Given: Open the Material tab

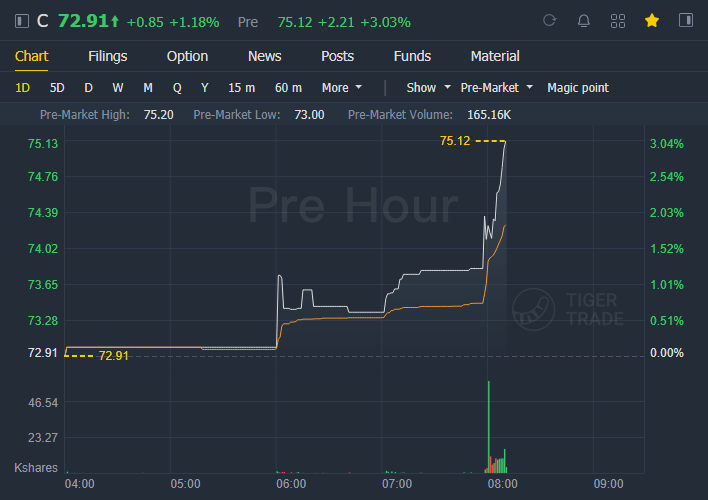Looking at the screenshot, I should coord(495,56).
